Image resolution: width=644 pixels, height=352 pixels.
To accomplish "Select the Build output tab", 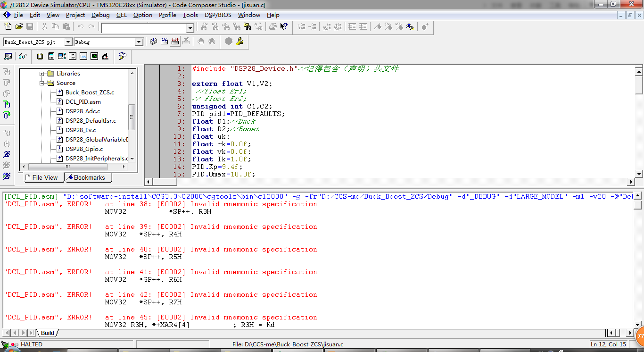I will click(47, 333).
